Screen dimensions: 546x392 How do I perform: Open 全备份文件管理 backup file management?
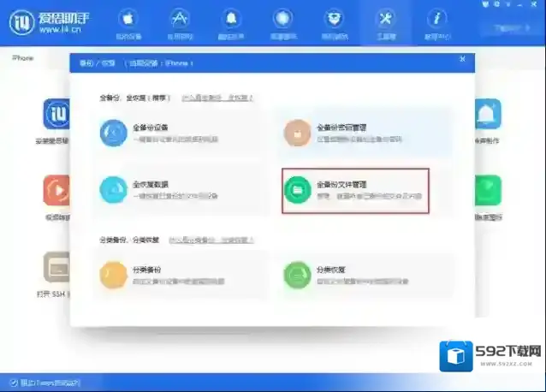tap(354, 190)
